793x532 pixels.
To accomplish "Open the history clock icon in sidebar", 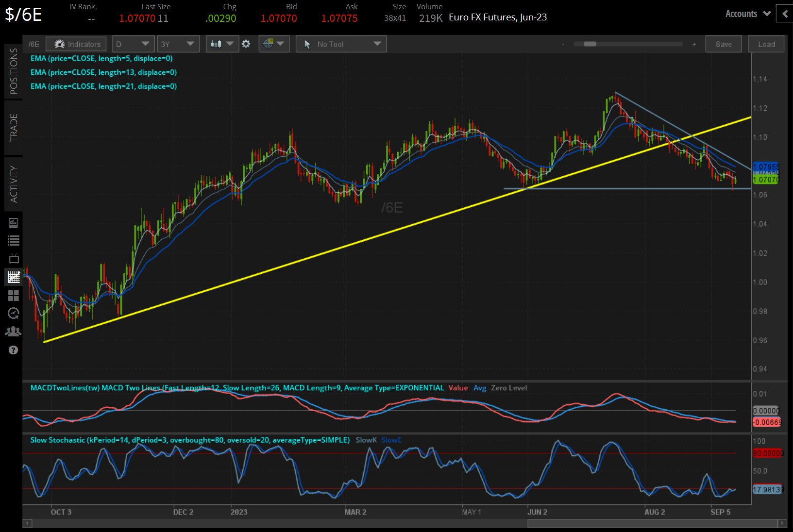I will (x=13, y=313).
